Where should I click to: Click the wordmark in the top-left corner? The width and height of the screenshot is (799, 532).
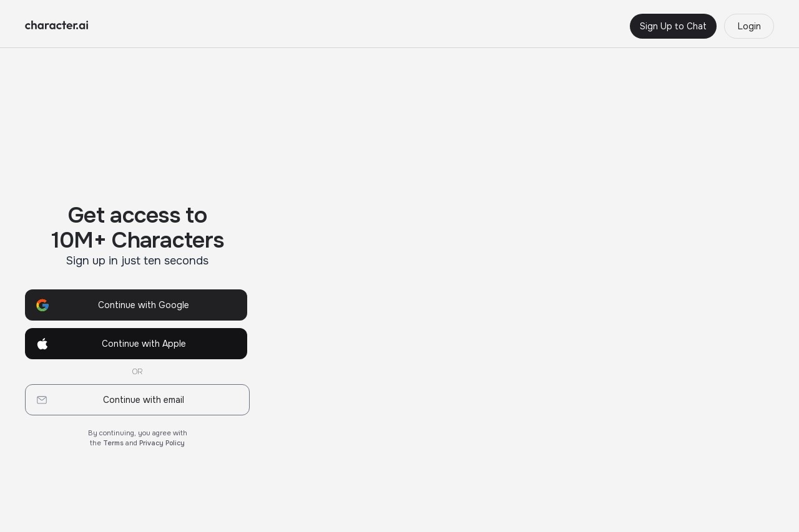[x=56, y=26]
